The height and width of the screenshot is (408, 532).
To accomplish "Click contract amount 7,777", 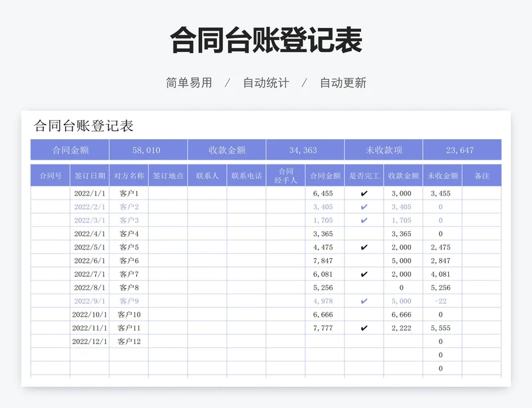I will click(323, 328).
